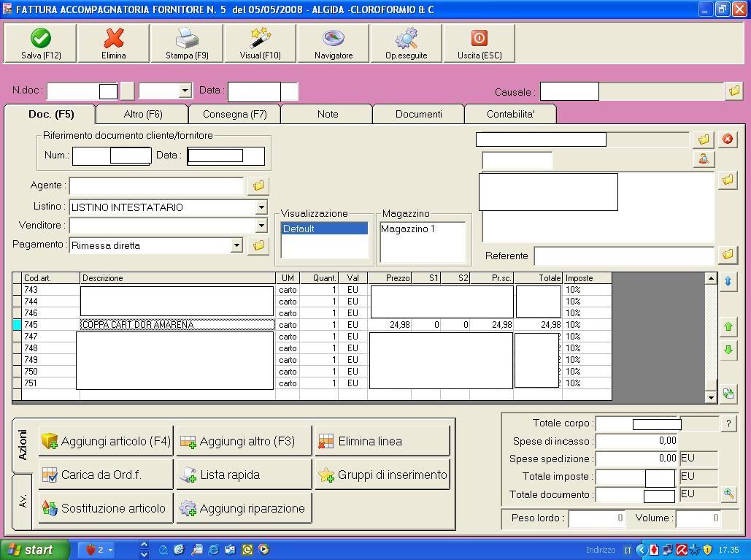Click the Prezzo column header
Screen dimensions: 751x560
click(390, 278)
